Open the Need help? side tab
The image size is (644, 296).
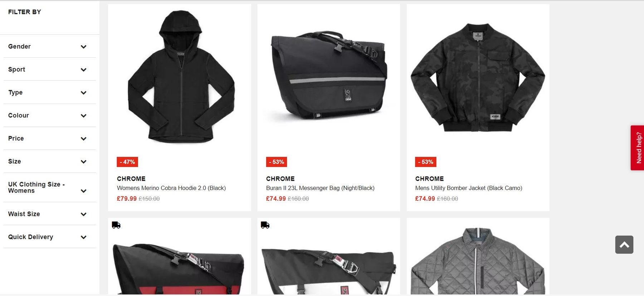coord(637,148)
